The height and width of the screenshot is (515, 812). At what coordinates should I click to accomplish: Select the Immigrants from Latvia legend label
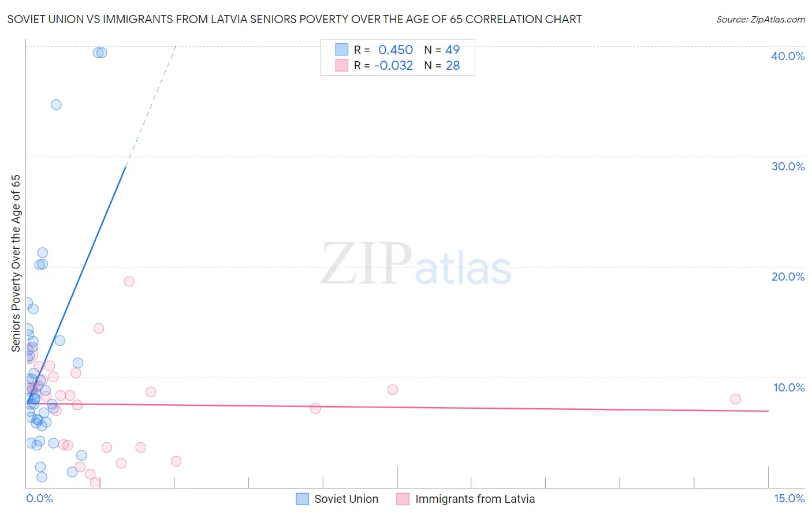click(x=475, y=499)
